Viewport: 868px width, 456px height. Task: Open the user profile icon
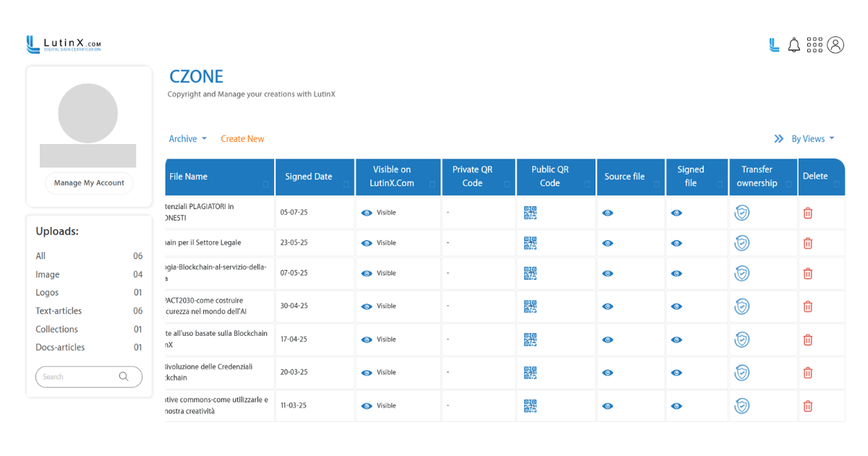tap(835, 46)
